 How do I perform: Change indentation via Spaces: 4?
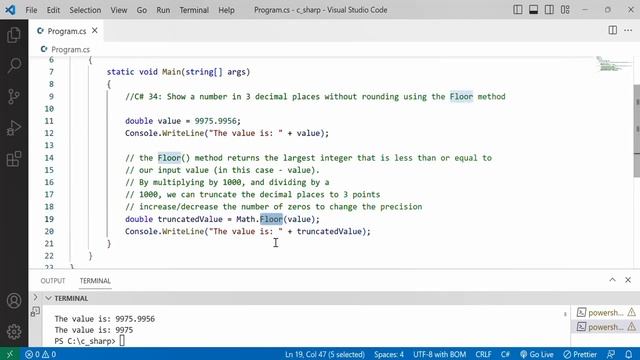389,354
